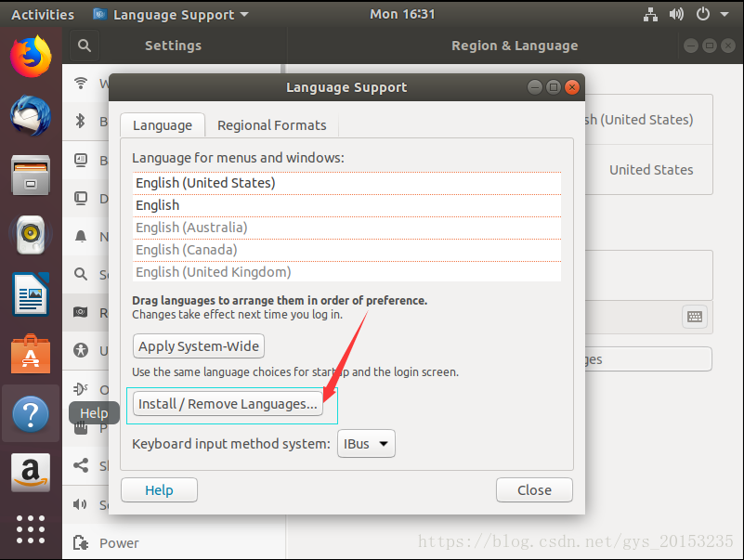
Task: Show applications grid in dock
Action: [31, 529]
